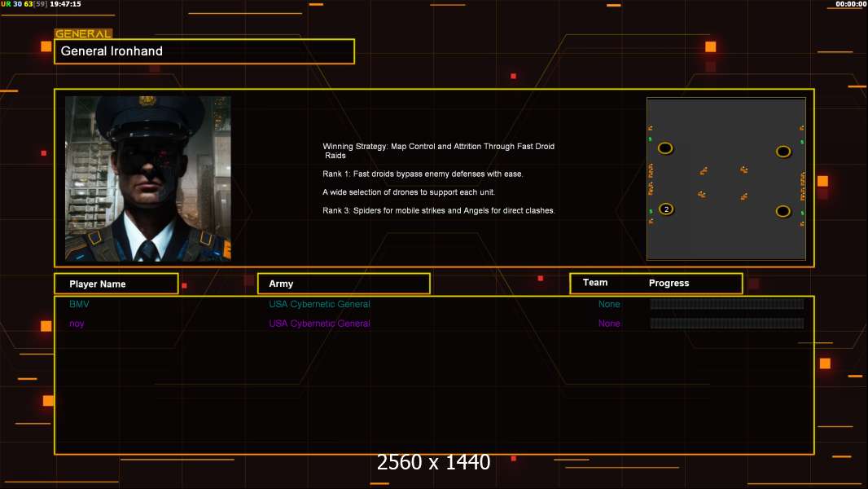Click BMV's loading progress bar
The image size is (868, 489).
coord(727,303)
